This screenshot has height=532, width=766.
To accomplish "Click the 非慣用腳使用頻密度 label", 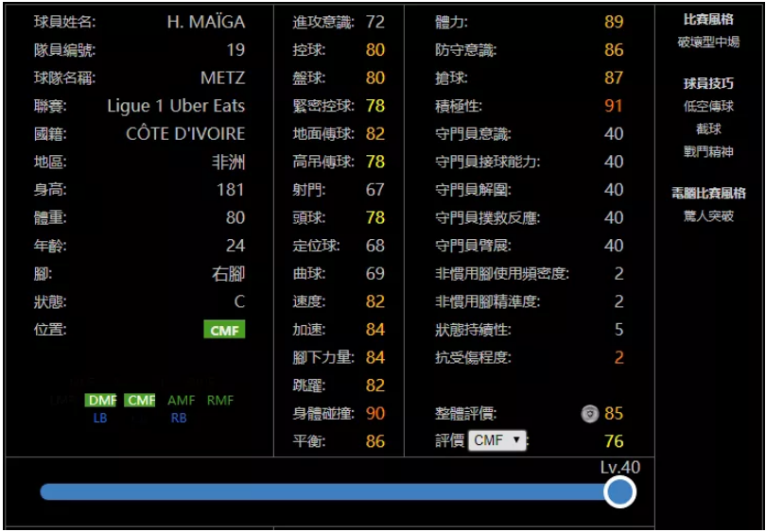I will tap(502, 274).
